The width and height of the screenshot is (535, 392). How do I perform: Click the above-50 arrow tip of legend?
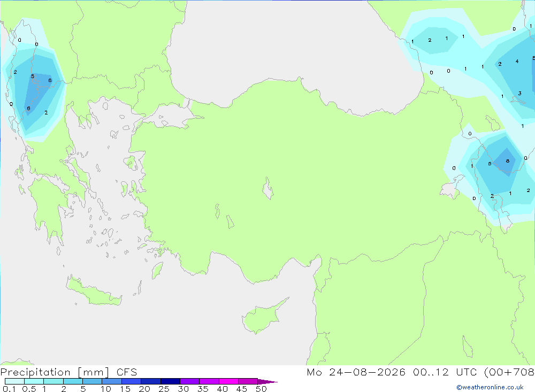267,382
